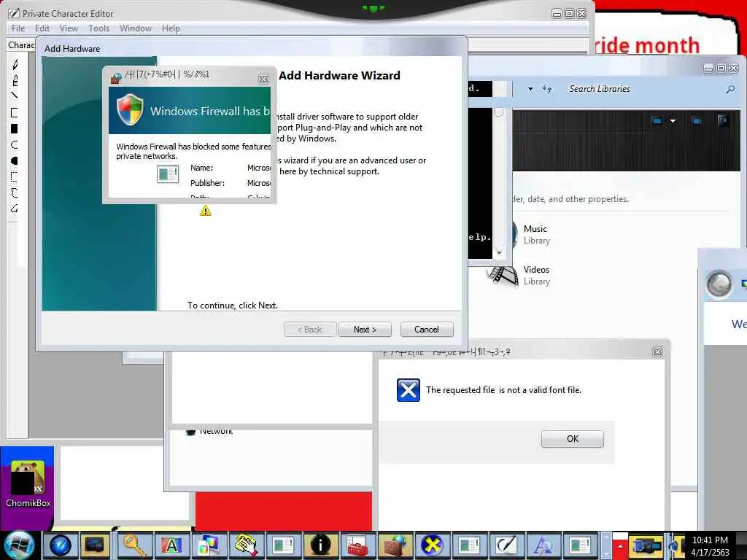Click the change view icon in Libraries toolbar

657,121
